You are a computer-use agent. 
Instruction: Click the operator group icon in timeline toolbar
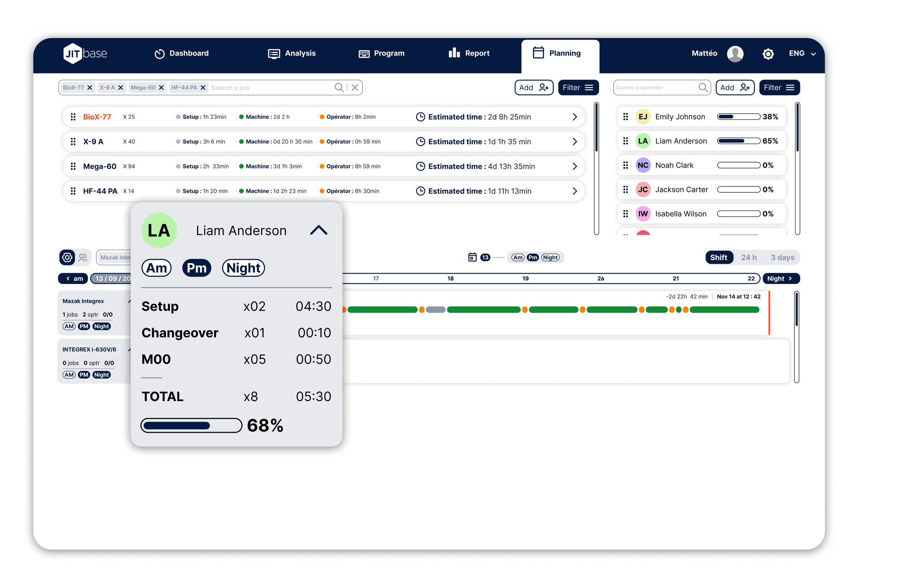point(82,257)
